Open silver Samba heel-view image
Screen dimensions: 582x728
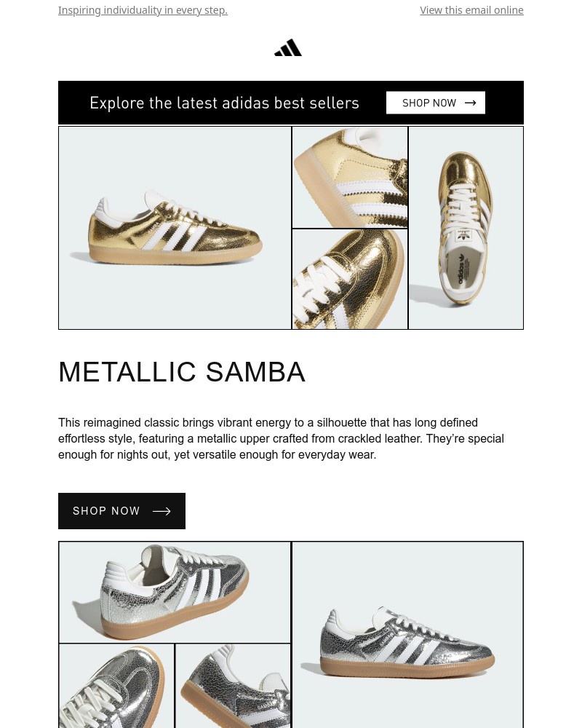(175, 592)
